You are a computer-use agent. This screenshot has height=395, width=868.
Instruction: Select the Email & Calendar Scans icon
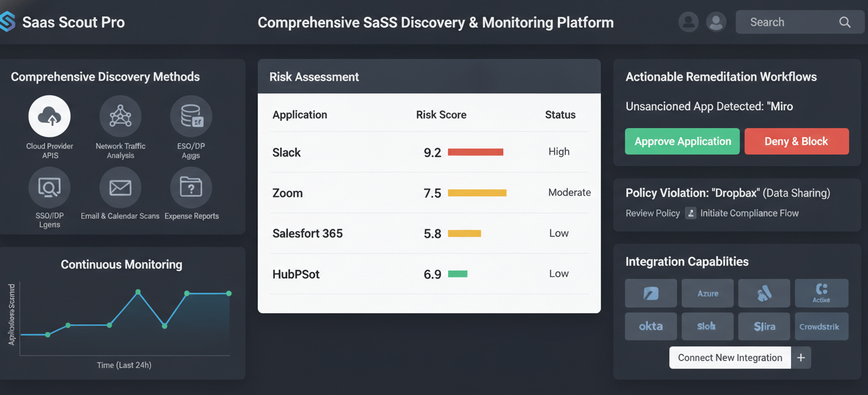coord(120,188)
